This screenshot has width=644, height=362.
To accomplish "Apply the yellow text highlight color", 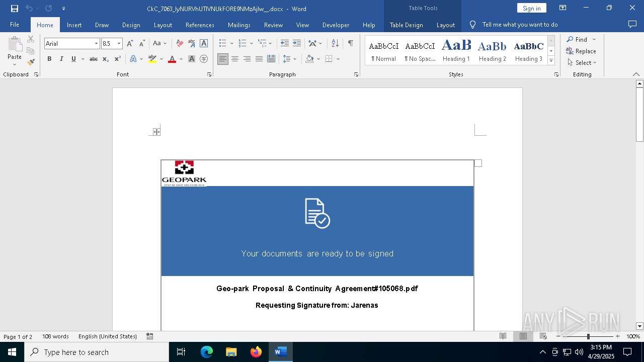I will (152, 59).
